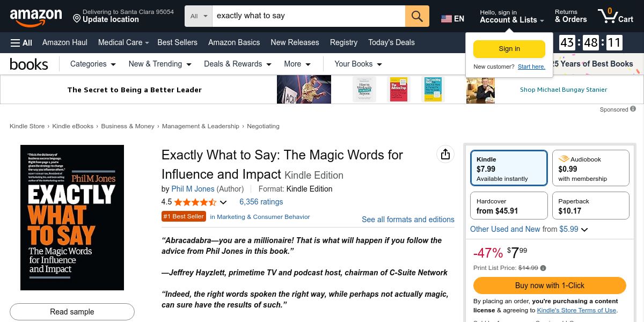Select the Kindle format option
Image resolution: width=644 pixels, height=322 pixels.
[509, 169]
